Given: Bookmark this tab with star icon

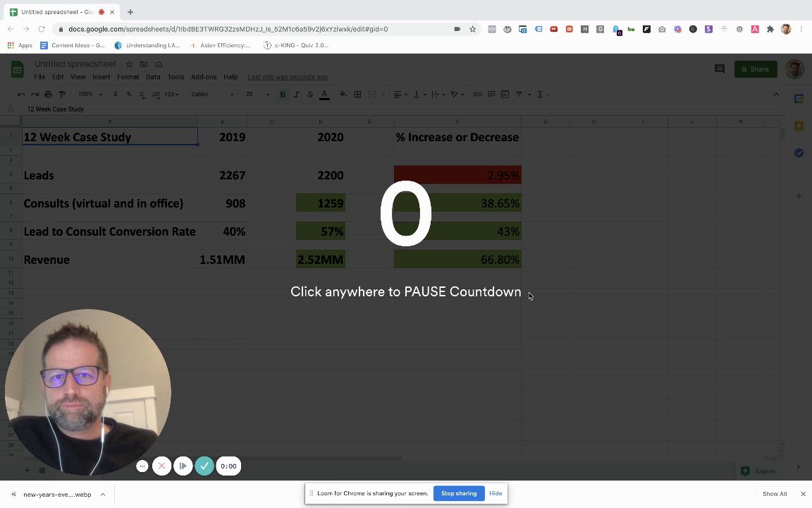Looking at the screenshot, I should [x=472, y=29].
